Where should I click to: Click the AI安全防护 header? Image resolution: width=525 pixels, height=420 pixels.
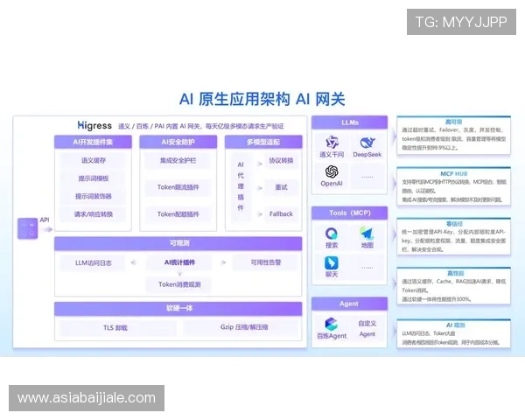coord(178,142)
